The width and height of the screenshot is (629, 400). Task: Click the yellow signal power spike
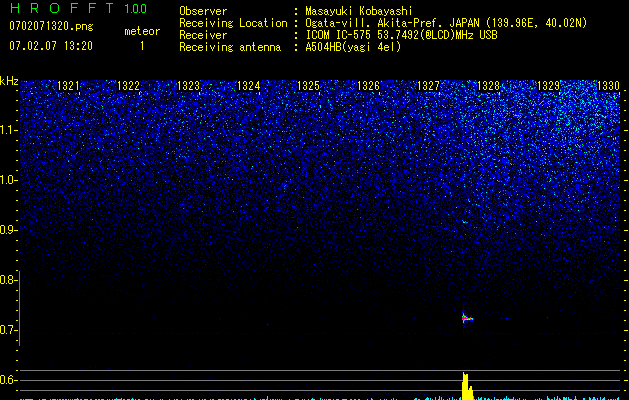tap(465, 384)
